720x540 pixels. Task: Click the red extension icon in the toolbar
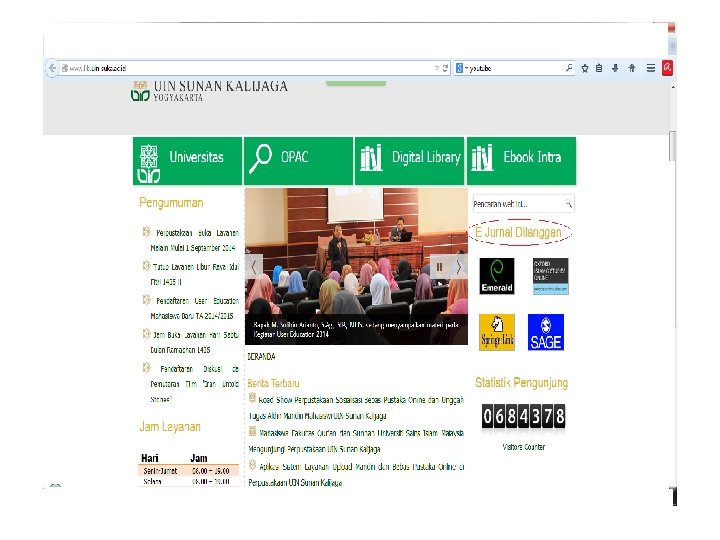(667, 68)
